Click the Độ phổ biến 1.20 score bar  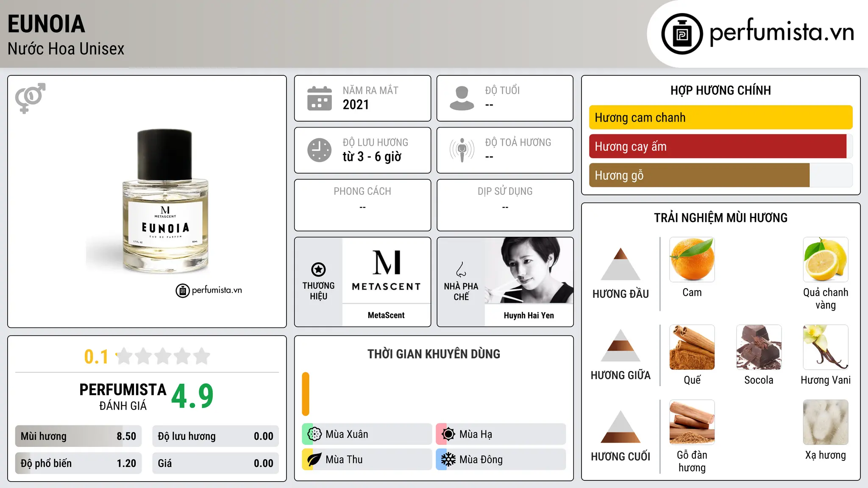(78, 463)
